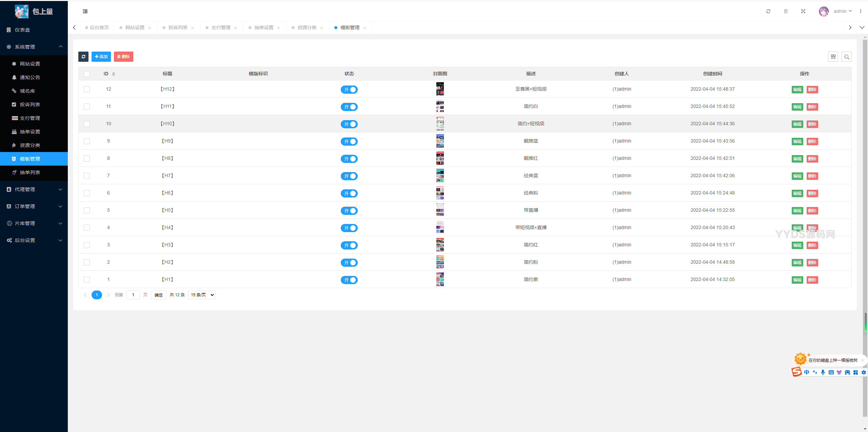The width and height of the screenshot is (868, 432).
Task: Open 抽单列表 in the sidebar
Action: click(x=30, y=172)
